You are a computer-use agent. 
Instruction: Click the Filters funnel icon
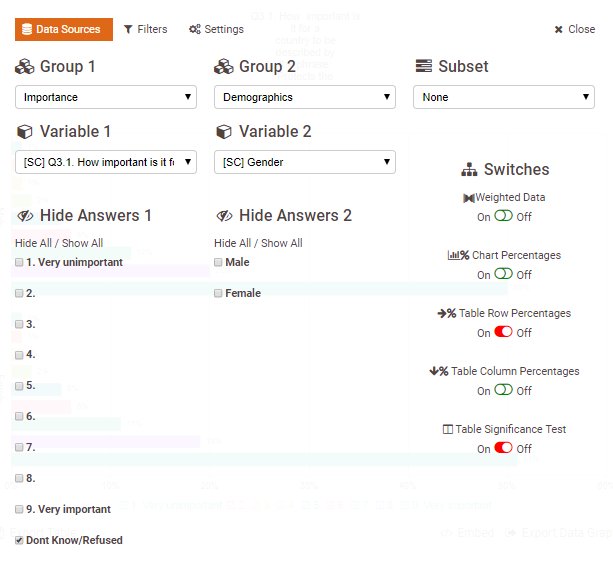pos(128,29)
